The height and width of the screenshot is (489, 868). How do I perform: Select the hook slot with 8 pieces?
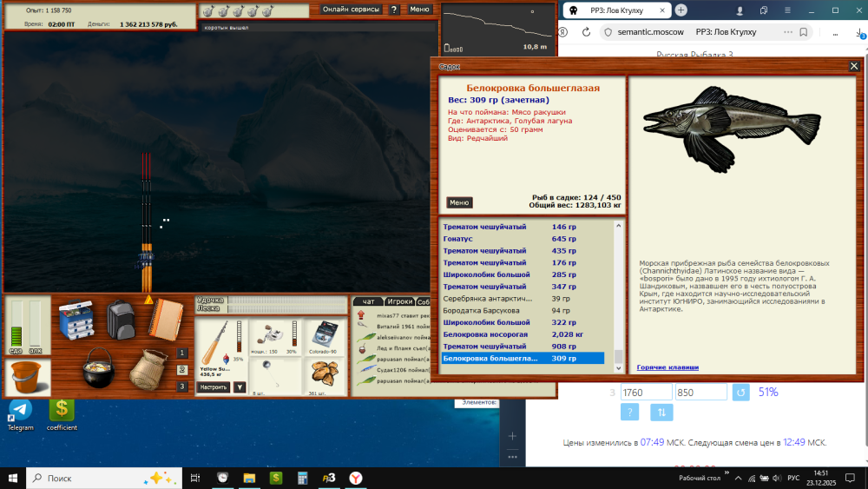pos(276,377)
